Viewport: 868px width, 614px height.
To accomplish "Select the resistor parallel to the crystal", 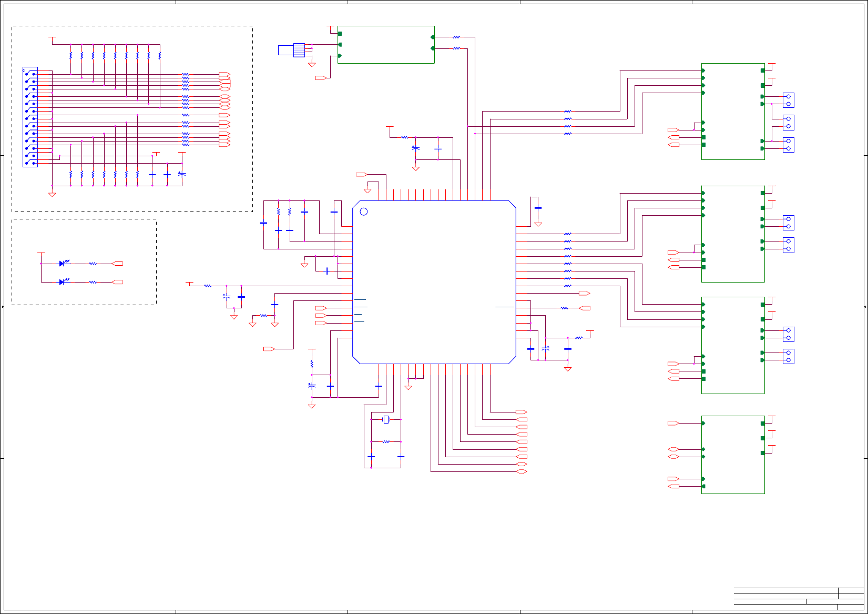I will point(386,441).
